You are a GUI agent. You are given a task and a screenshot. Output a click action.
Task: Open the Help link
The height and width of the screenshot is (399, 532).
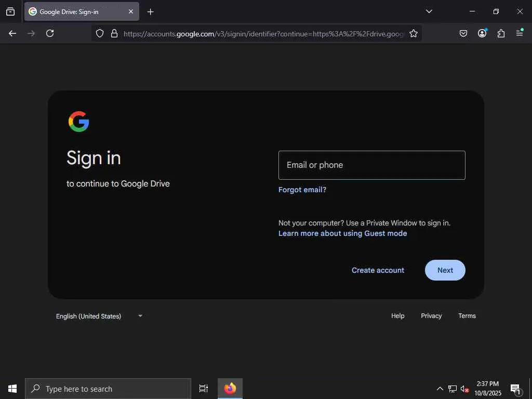397,315
